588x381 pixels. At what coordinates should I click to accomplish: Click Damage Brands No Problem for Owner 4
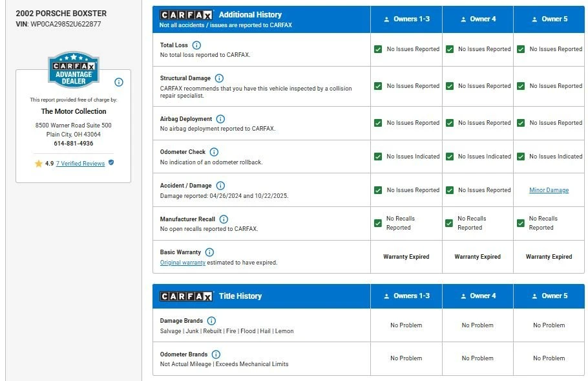coord(478,325)
